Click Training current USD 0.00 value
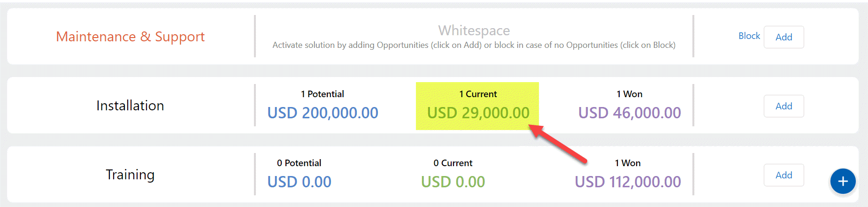This screenshot has height=207, width=868. (453, 182)
